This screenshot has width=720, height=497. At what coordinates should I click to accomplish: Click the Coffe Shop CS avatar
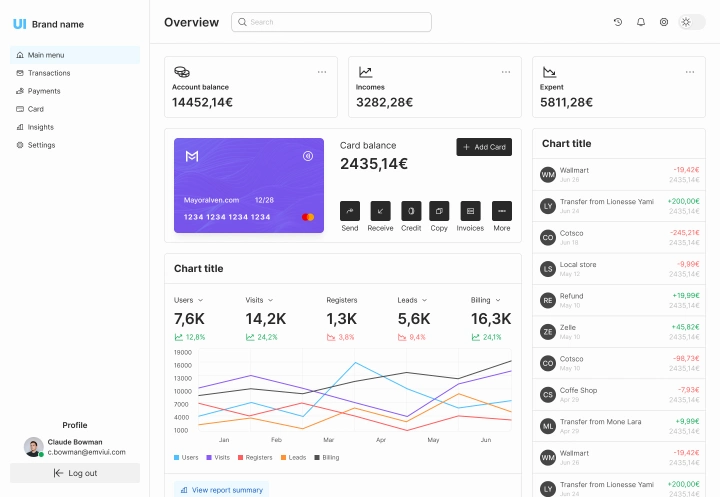pos(548,395)
